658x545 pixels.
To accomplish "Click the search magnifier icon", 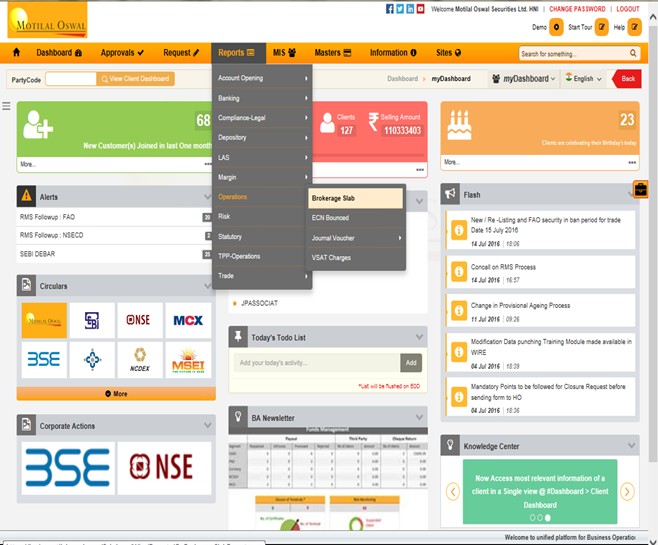I will click(x=633, y=53).
